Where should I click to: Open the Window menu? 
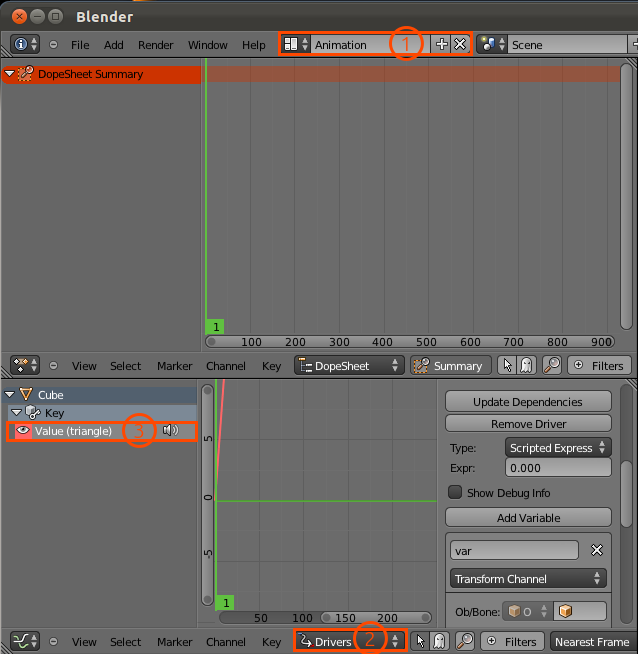(x=207, y=45)
